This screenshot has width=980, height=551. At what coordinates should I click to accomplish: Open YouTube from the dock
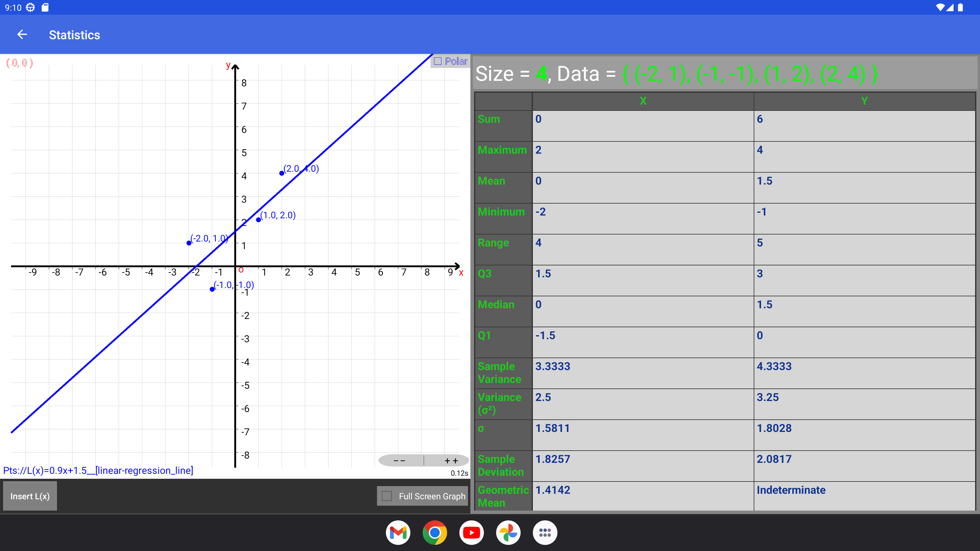click(471, 532)
